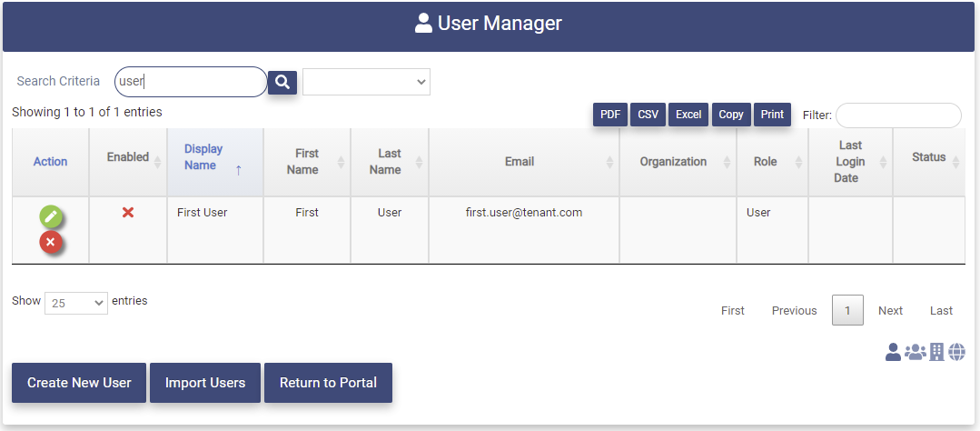Click the user group view icon
This screenshot has height=431, width=980.
point(915,352)
